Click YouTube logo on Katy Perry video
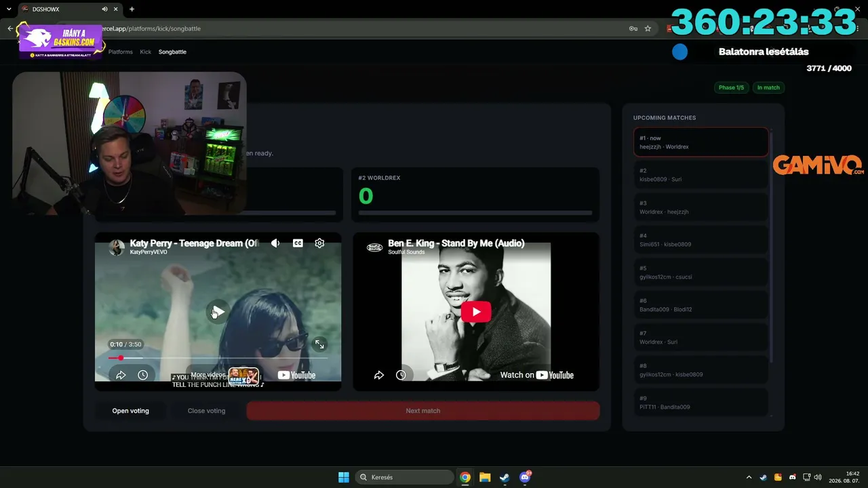Image resolution: width=868 pixels, height=488 pixels. tap(296, 375)
